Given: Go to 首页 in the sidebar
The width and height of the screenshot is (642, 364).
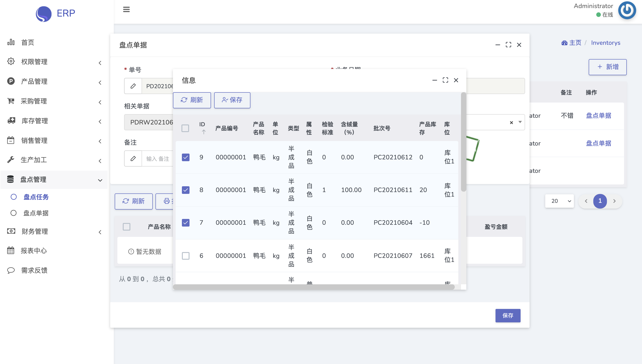Looking at the screenshot, I should [28, 43].
